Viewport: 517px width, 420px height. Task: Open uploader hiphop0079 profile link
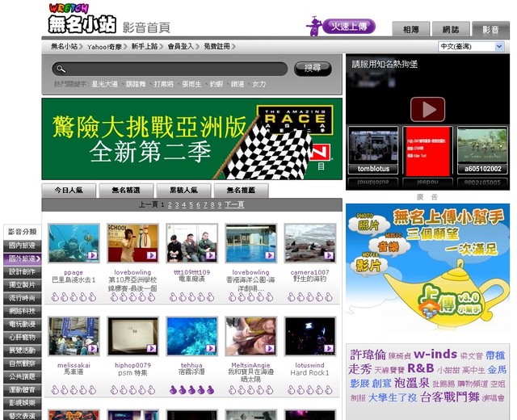132,365
